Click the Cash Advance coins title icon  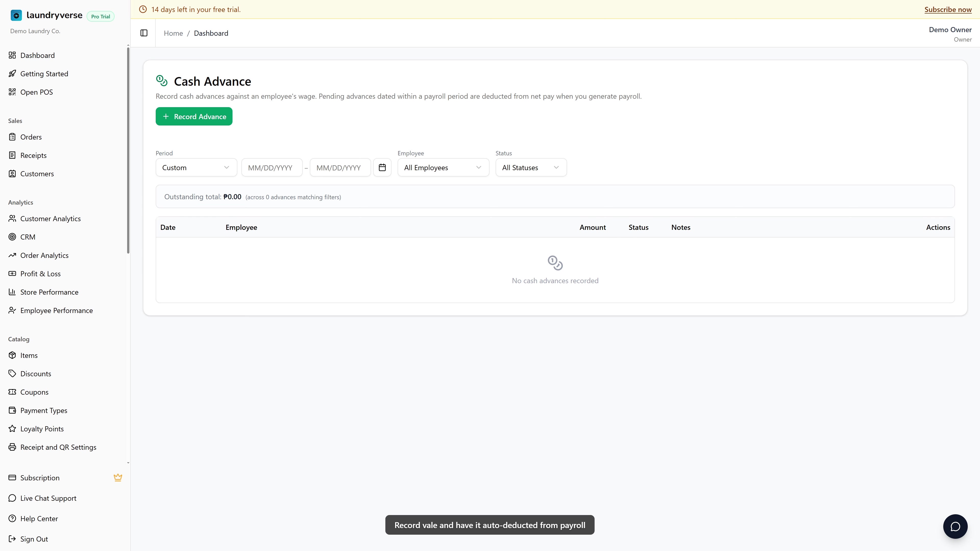pos(162,81)
